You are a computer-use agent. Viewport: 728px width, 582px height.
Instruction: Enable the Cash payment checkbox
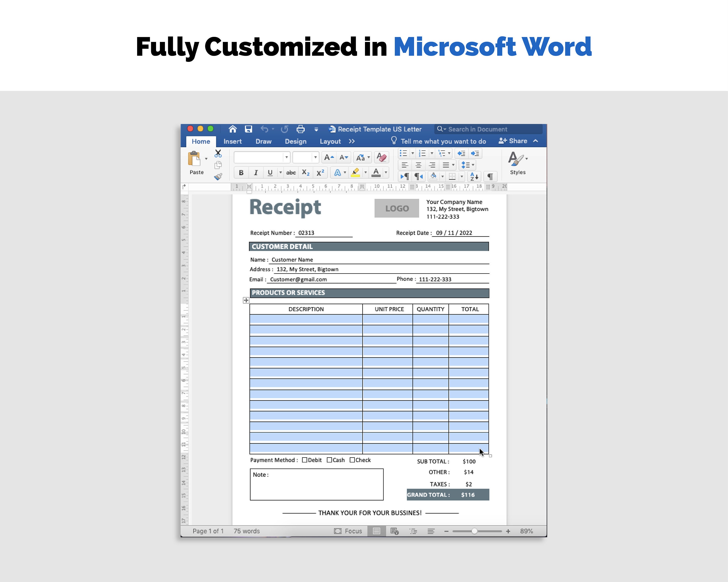(329, 460)
